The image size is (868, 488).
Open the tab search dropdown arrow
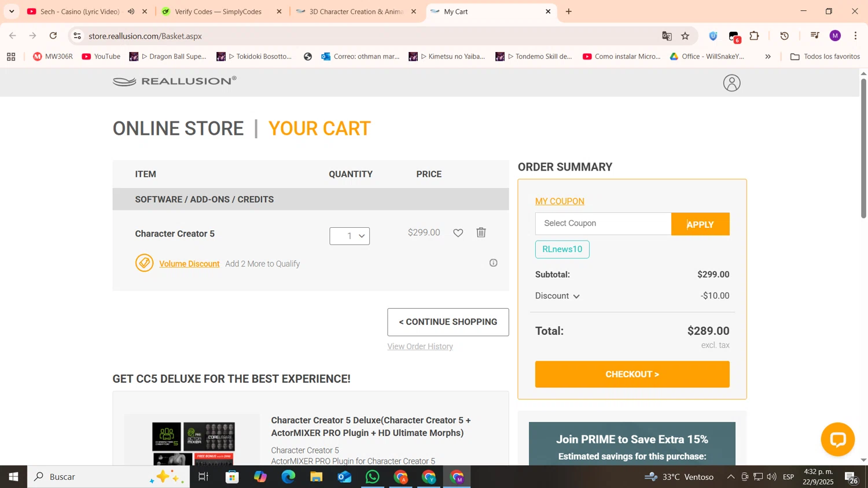12,12
